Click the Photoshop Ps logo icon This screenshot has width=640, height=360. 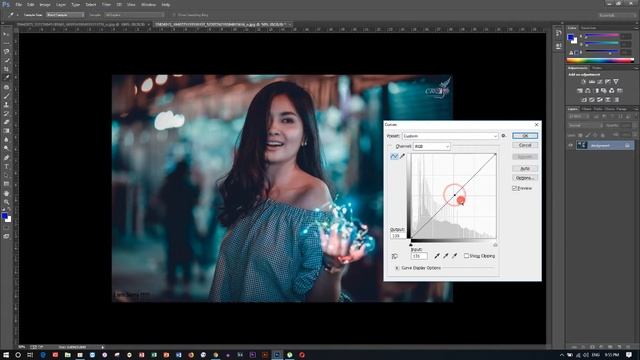coord(6,4)
